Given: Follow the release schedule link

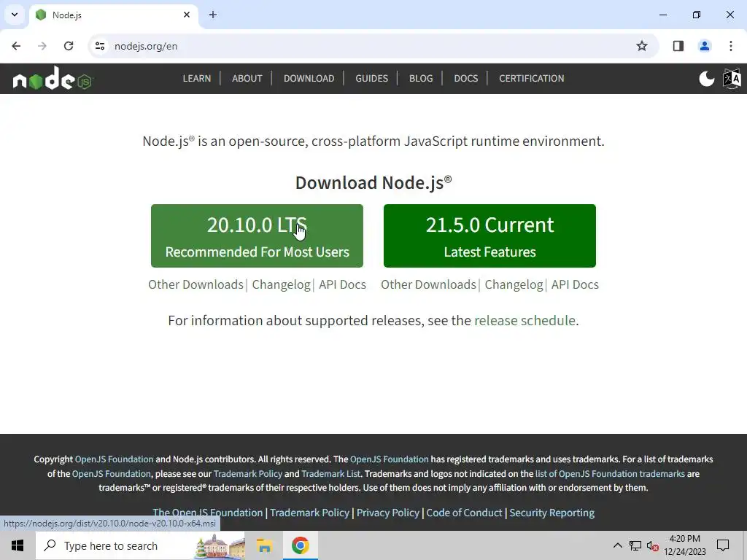Looking at the screenshot, I should tap(525, 321).
